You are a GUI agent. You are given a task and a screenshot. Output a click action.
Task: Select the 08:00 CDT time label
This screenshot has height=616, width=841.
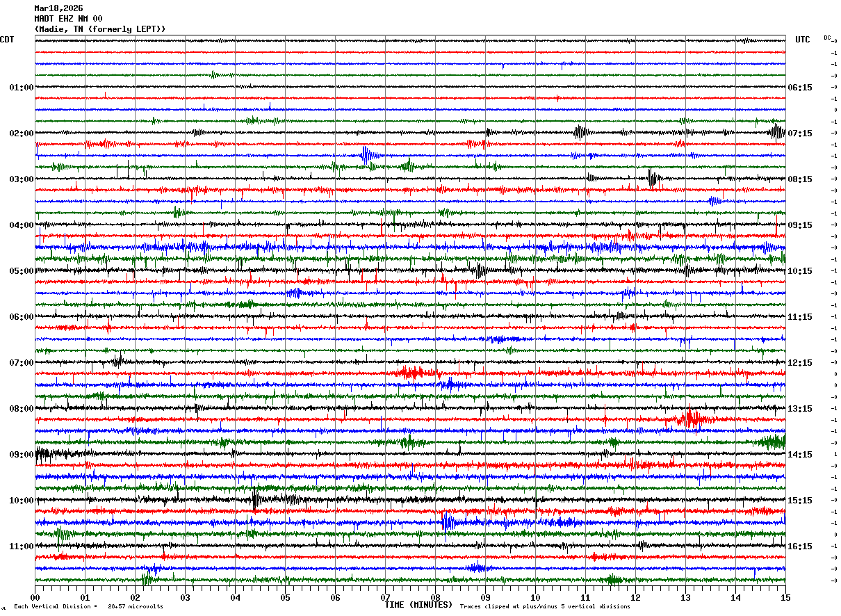(22, 409)
